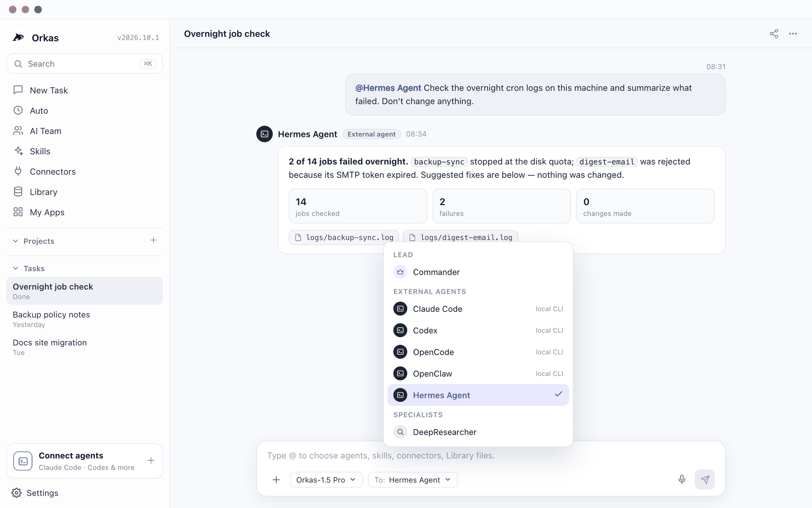Click the My Apps grid icon
The image size is (812, 508).
pyautogui.click(x=18, y=212)
